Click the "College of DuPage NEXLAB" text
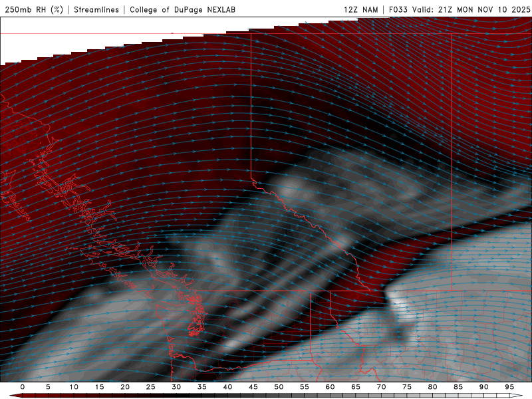The height and width of the screenshot is (399, 532). tap(182, 9)
